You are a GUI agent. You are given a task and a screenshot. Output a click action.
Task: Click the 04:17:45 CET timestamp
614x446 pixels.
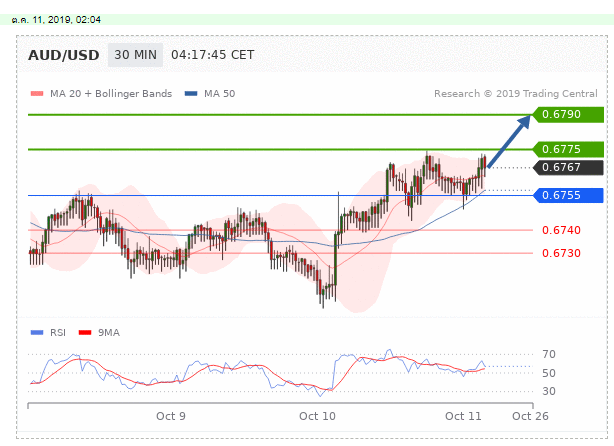pos(213,55)
